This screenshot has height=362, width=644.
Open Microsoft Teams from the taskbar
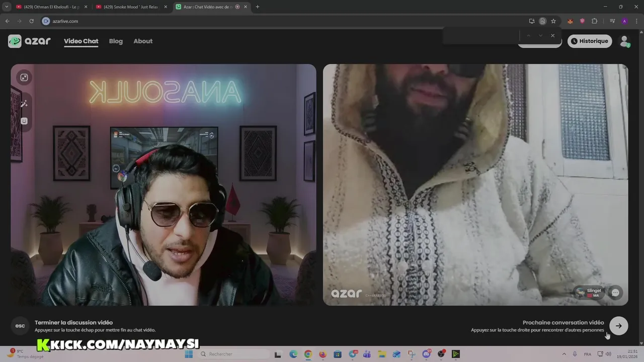click(x=367, y=354)
